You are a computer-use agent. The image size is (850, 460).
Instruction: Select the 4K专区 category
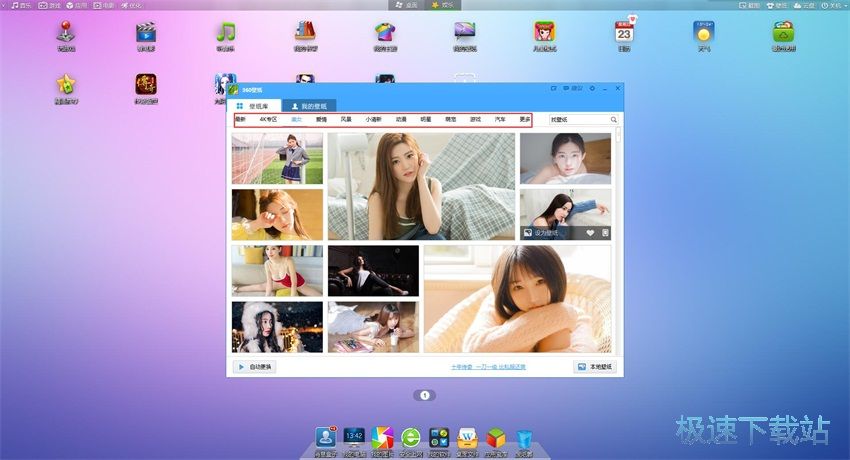click(x=268, y=119)
